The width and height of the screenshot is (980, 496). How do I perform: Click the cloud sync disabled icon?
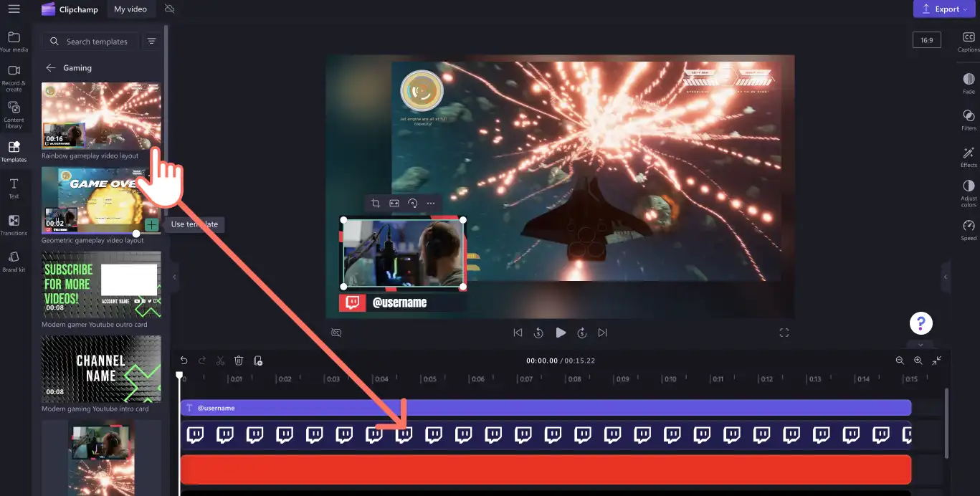(169, 9)
